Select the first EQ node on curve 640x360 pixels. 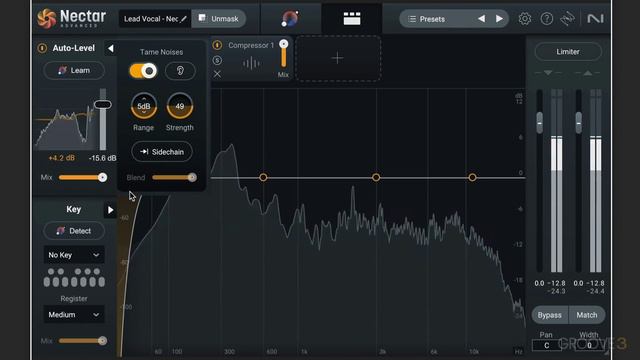pyautogui.click(x=263, y=177)
